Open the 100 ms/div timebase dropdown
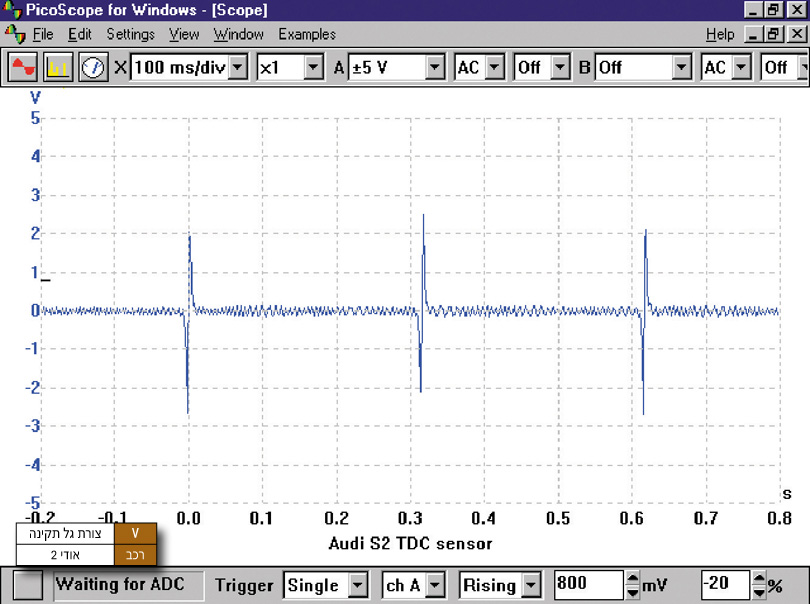This screenshot has width=810, height=604. tap(237, 68)
